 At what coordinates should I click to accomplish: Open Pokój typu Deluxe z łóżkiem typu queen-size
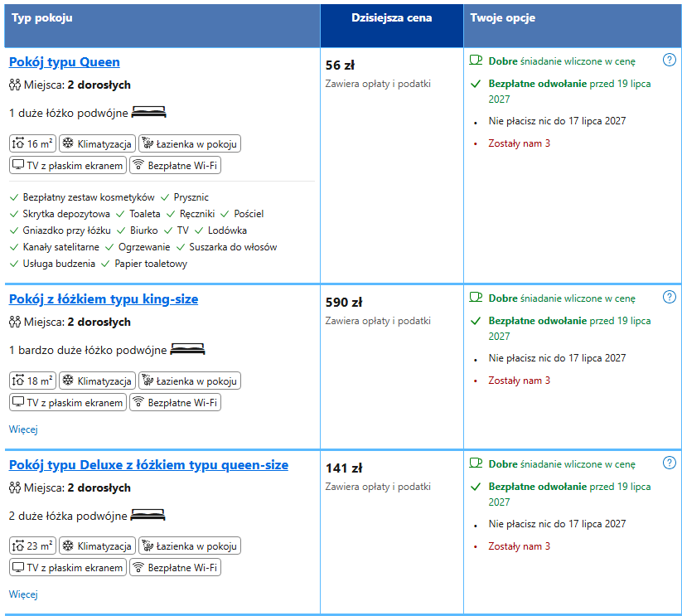[149, 465]
